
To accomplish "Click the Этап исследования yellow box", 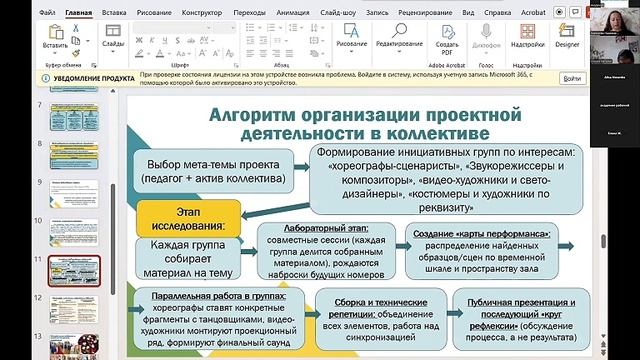I will pyautogui.click(x=189, y=219).
